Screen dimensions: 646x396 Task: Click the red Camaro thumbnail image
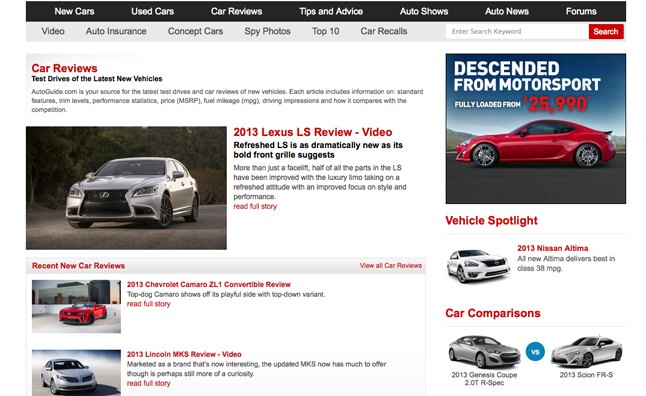(x=76, y=307)
